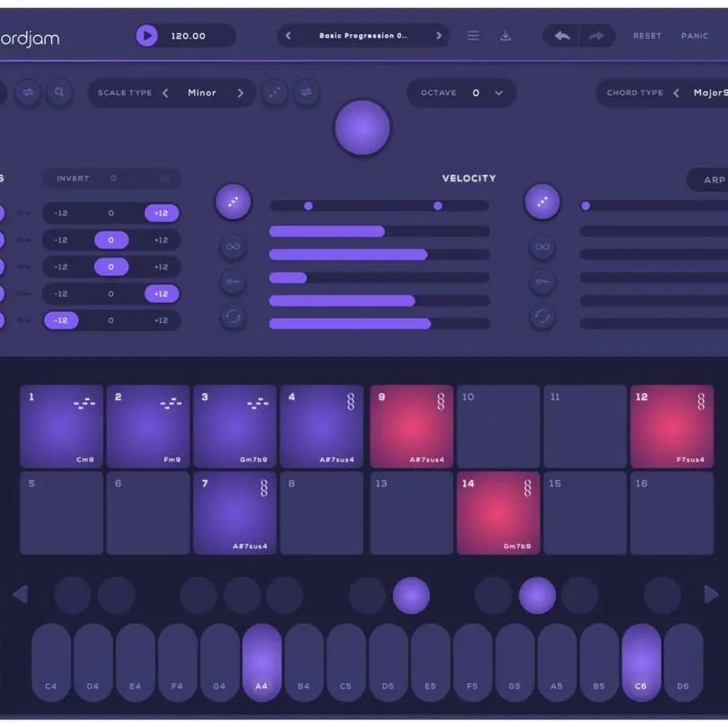The height and width of the screenshot is (727, 728).
Task: Click the velocity key lock icon
Action: (233, 281)
